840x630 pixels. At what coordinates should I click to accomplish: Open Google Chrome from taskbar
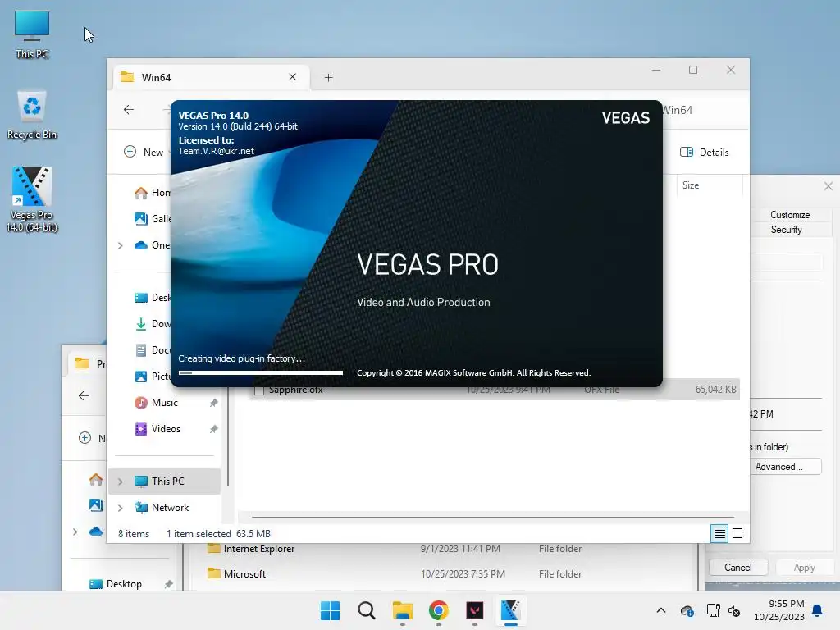tap(439, 610)
